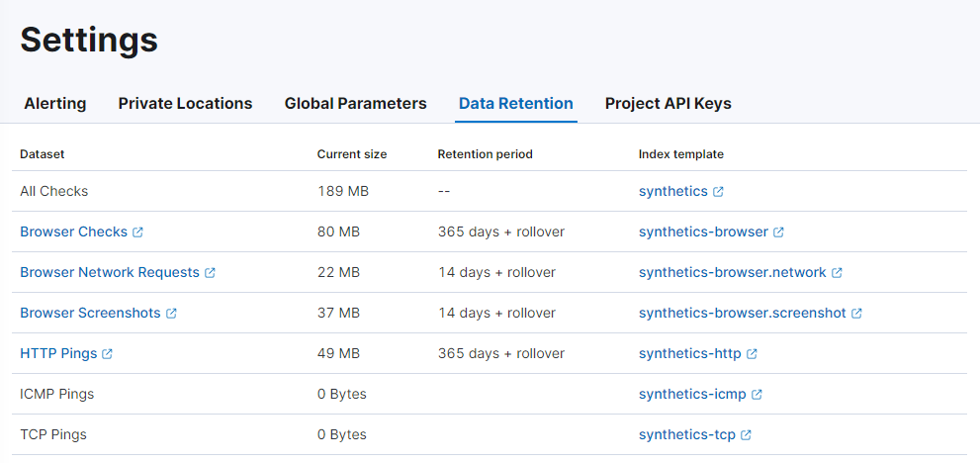Click external link icon next to synthetics template
Screen dimensions: 980x463
coord(718,192)
